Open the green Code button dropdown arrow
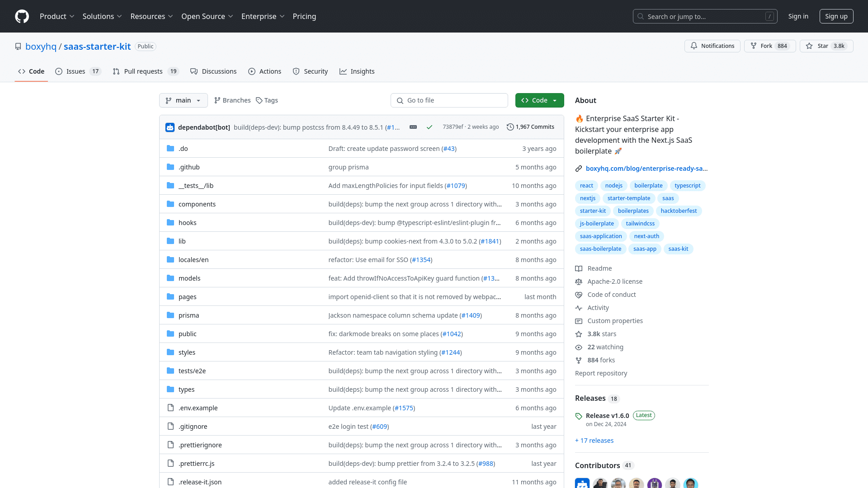868x488 pixels. 555,100
